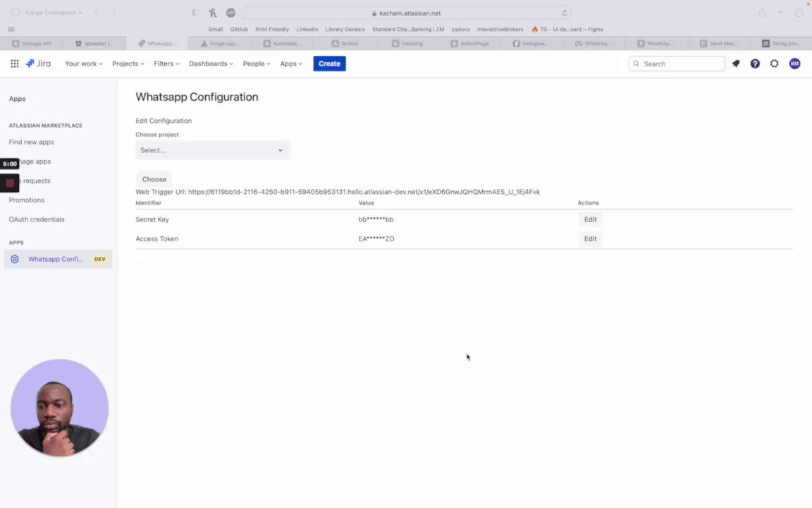Image resolution: width=812 pixels, height=508 pixels.
Task: Switch to the Send Mes... tab
Action: coord(718,44)
